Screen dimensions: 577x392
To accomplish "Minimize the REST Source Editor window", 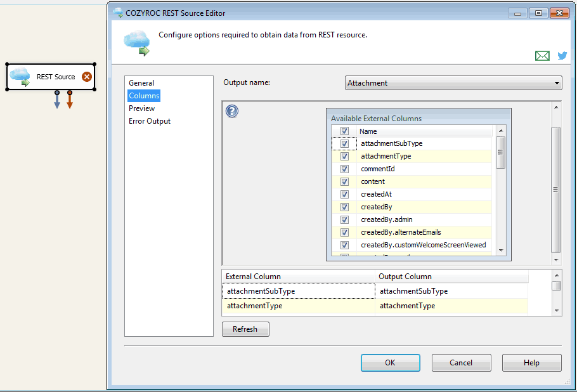I will coord(518,13).
